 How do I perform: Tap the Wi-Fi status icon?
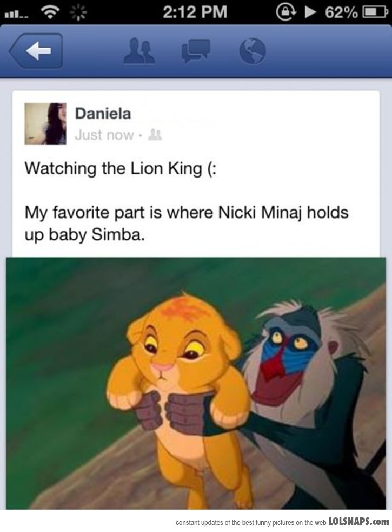(x=51, y=12)
